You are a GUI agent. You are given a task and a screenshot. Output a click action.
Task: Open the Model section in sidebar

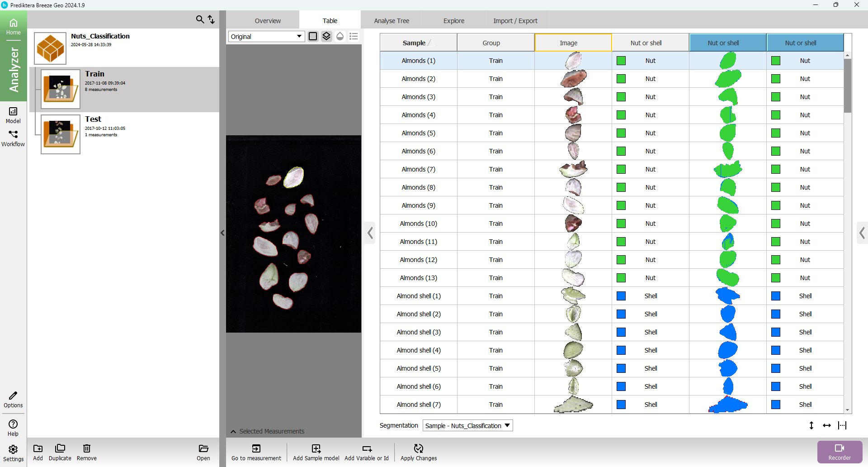pyautogui.click(x=13, y=115)
